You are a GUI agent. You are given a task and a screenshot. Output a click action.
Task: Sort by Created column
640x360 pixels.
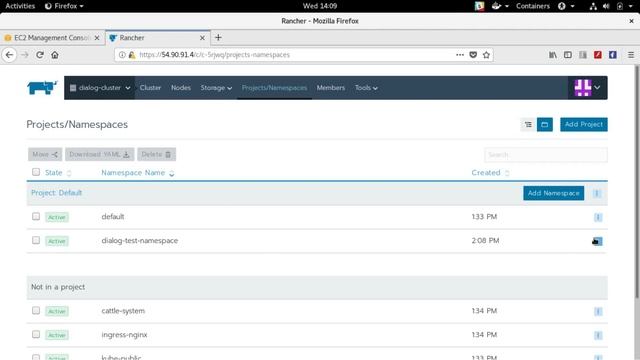490,173
